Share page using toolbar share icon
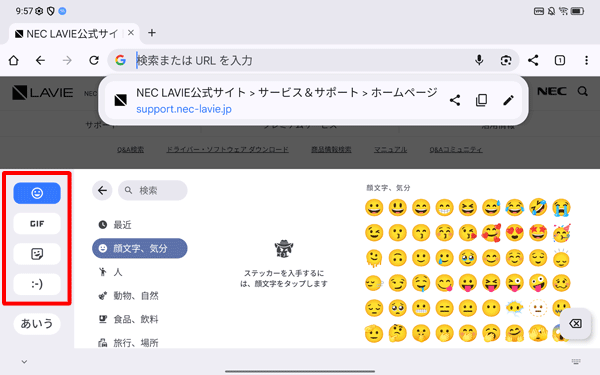This screenshot has height=375, width=600. pos(533,60)
